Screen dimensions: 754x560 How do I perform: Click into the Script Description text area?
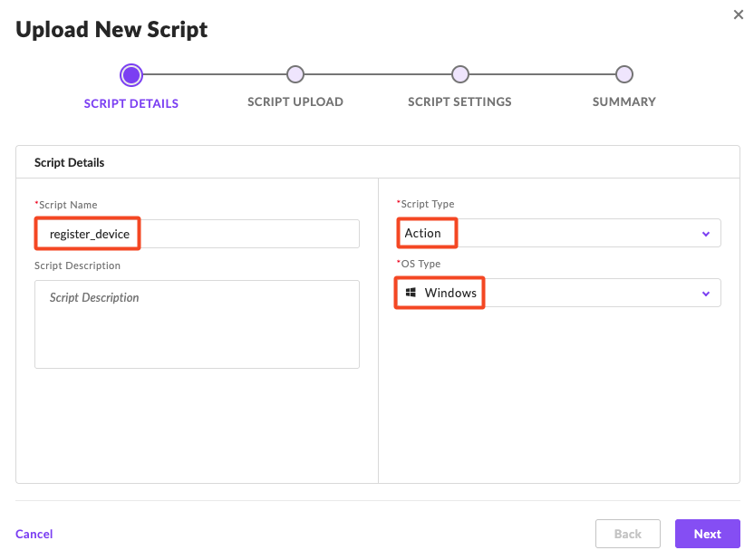point(197,323)
